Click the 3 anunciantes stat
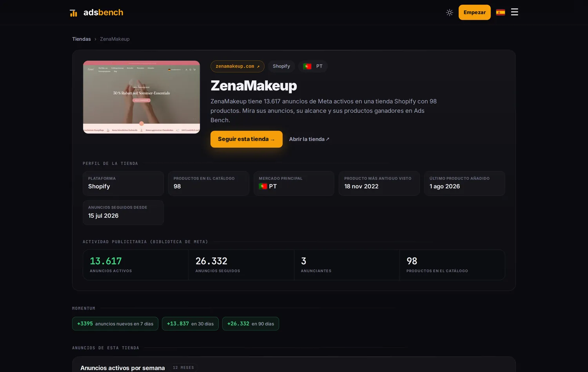 pos(347,265)
